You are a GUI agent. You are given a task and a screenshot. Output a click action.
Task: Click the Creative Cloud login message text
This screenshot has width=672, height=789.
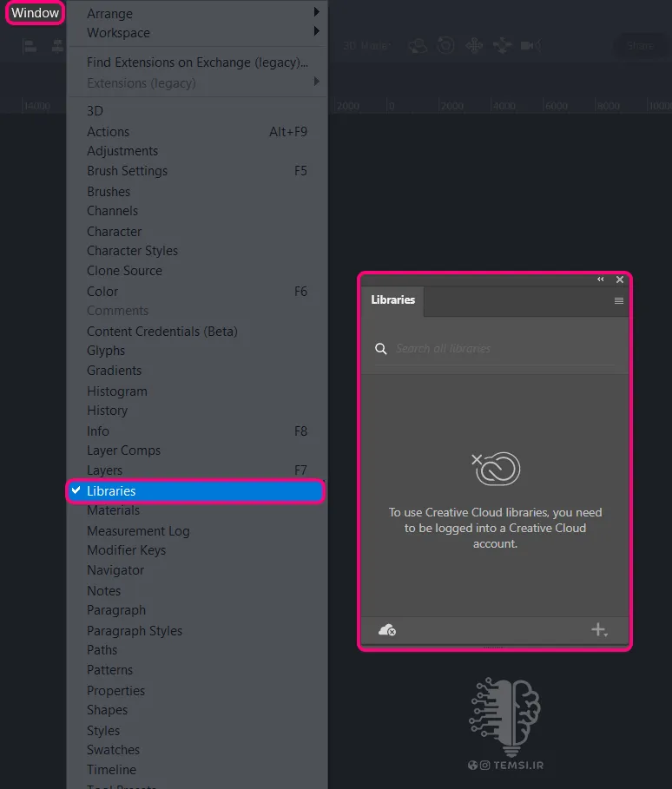495,528
